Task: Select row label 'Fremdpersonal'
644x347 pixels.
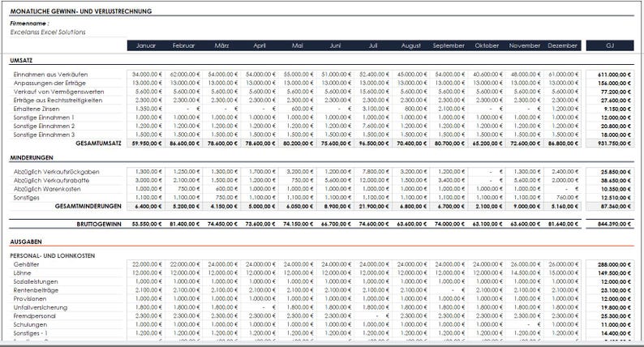Action: point(35,316)
